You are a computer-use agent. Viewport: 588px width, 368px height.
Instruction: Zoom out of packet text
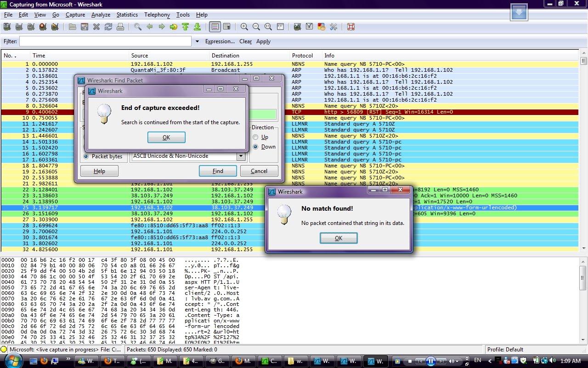click(x=256, y=27)
